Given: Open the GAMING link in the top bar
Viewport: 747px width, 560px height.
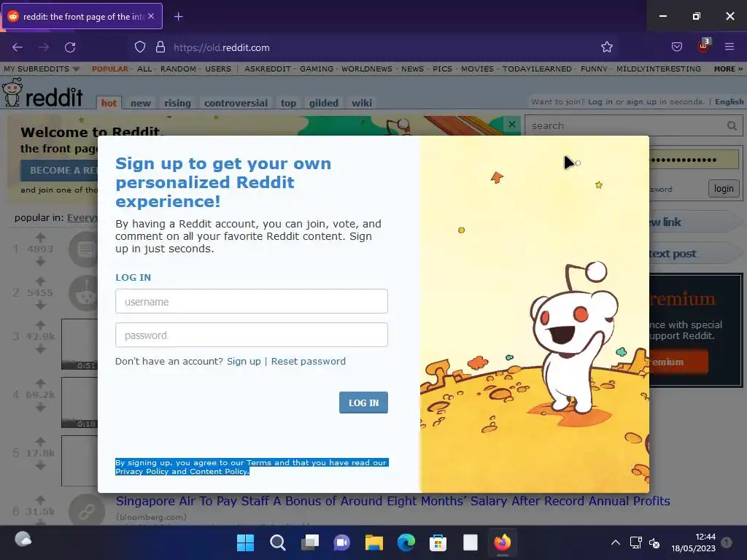Looking at the screenshot, I should pyautogui.click(x=317, y=69).
